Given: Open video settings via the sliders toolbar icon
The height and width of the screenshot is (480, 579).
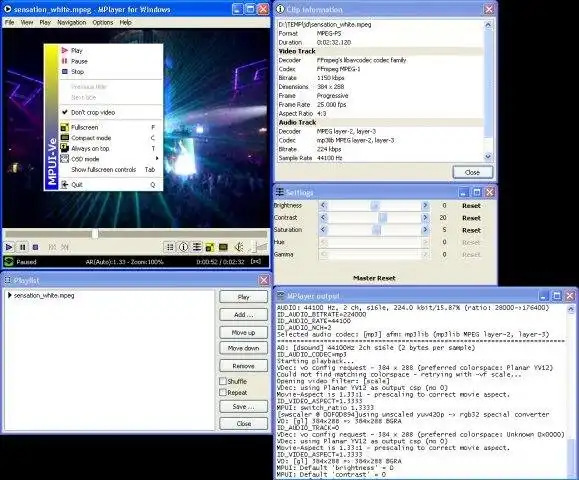Looking at the screenshot, I should click(x=196, y=247).
